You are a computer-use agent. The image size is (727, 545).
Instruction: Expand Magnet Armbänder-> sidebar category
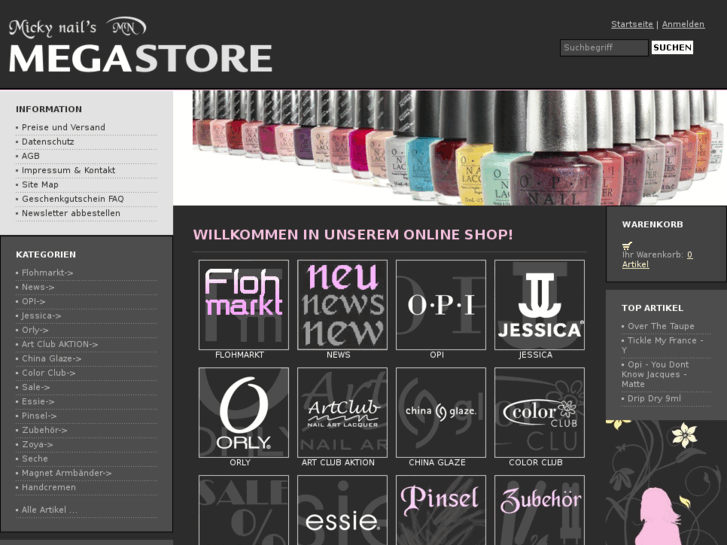click(67, 473)
